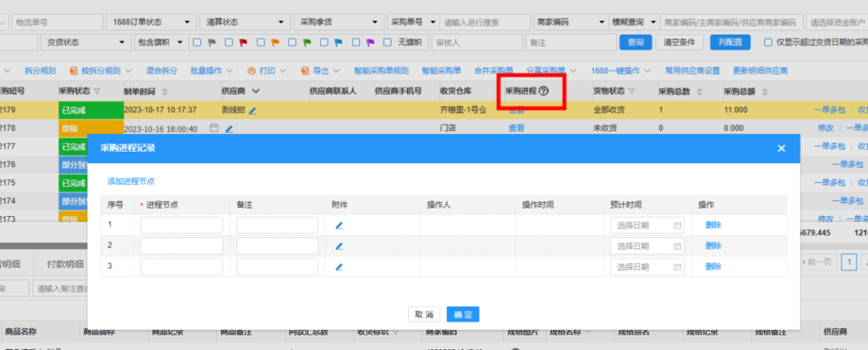868x350 pixels.
Task: Select 更新明细供应商 in the toolbar
Action: pos(760,71)
